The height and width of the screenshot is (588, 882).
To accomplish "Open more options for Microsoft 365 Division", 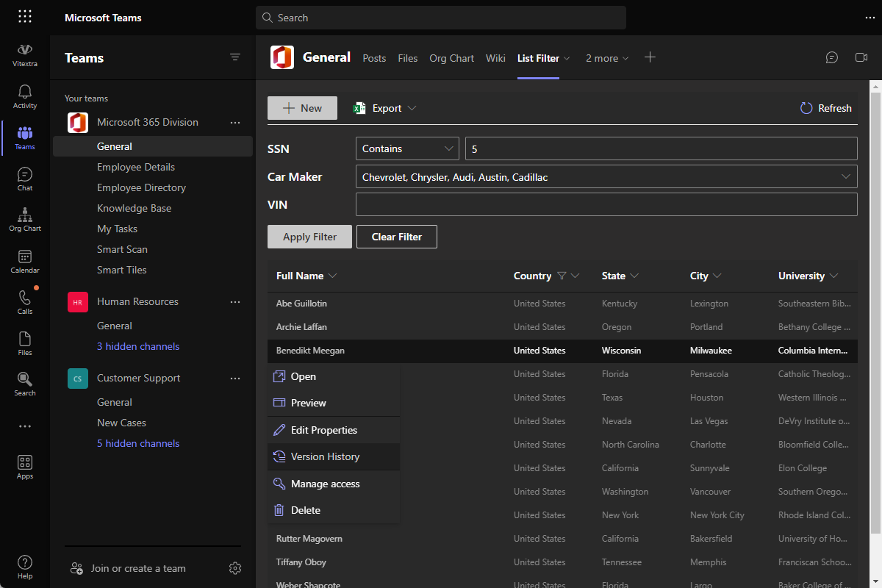I will pyautogui.click(x=235, y=123).
